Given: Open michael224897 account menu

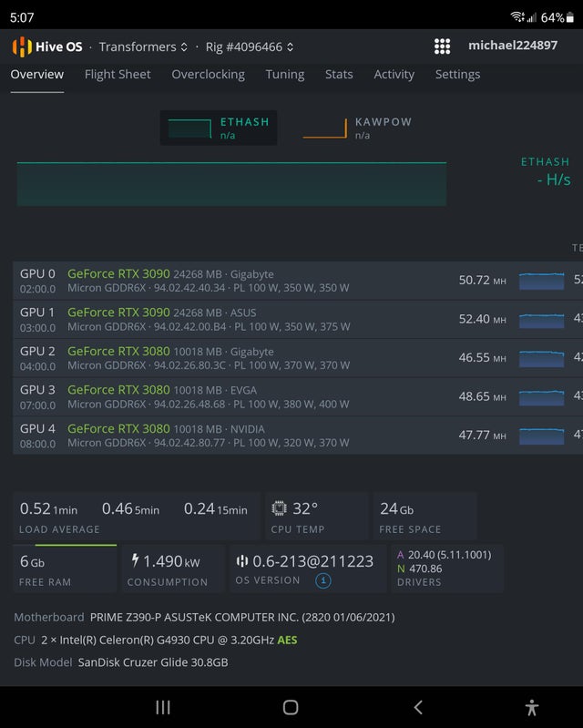Looking at the screenshot, I should (x=513, y=46).
